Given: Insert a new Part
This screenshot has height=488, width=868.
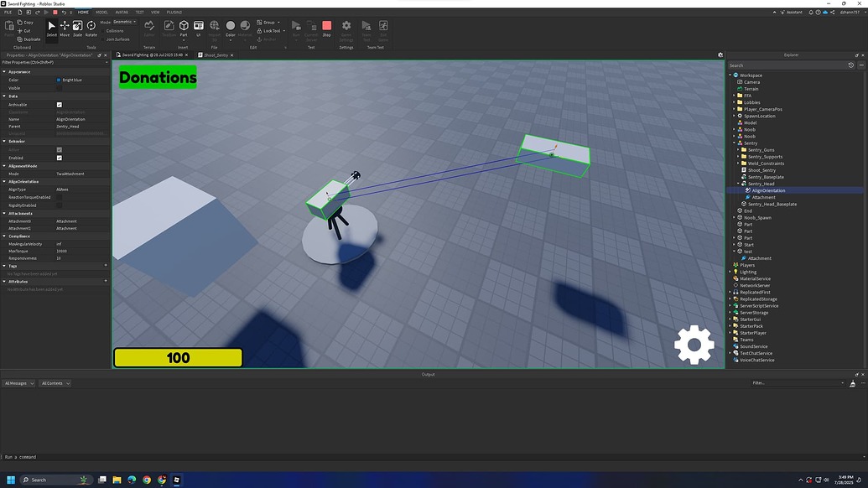Looking at the screenshot, I should click(x=183, y=27).
